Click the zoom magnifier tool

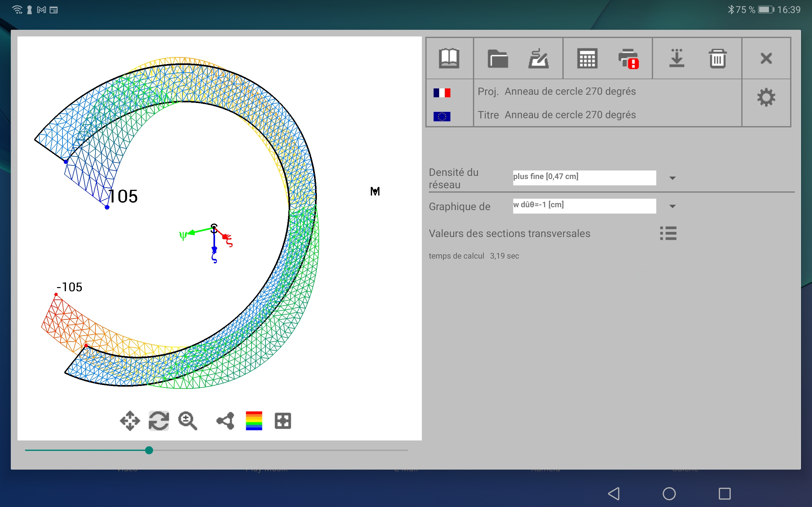click(187, 420)
